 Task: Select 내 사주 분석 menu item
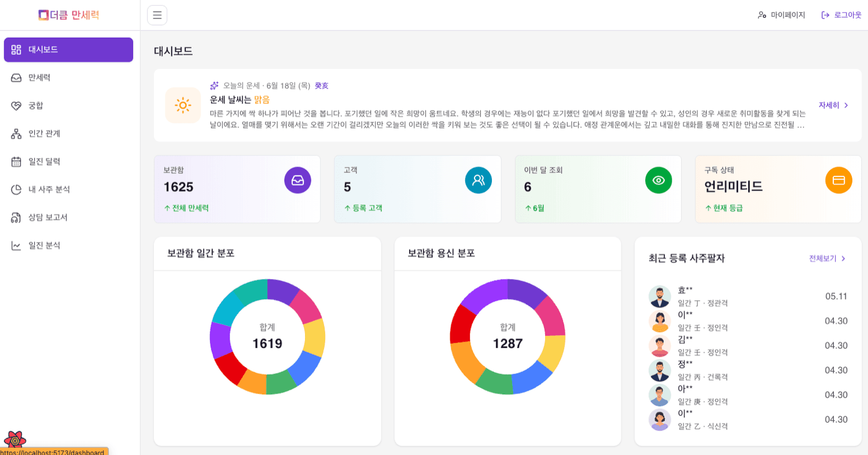click(x=68, y=189)
